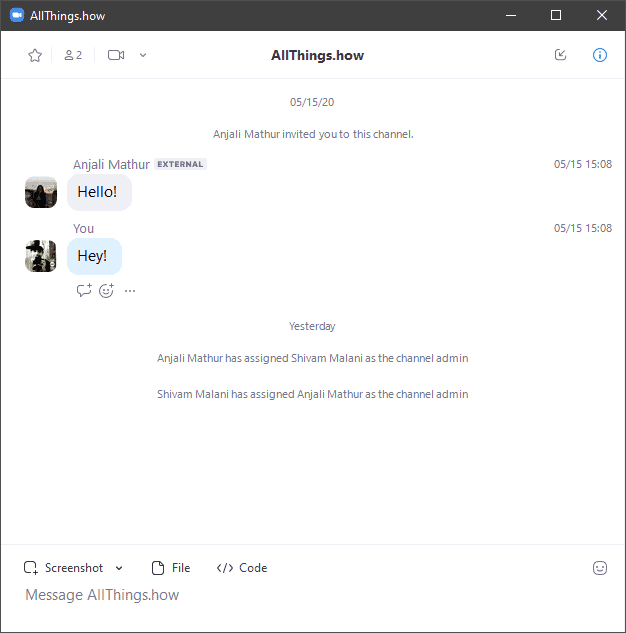This screenshot has height=633, width=626.
Task: Add a reaction emoji to Hey!
Action: click(x=107, y=290)
